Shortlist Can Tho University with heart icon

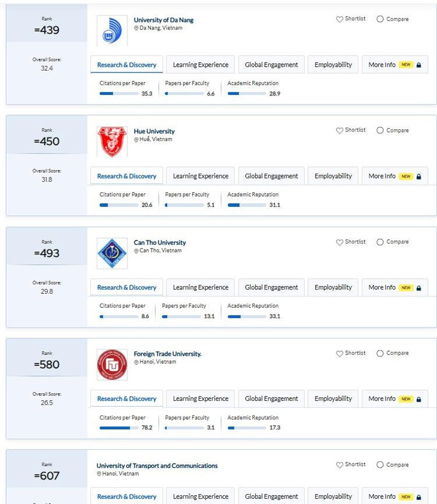point(340,242)
